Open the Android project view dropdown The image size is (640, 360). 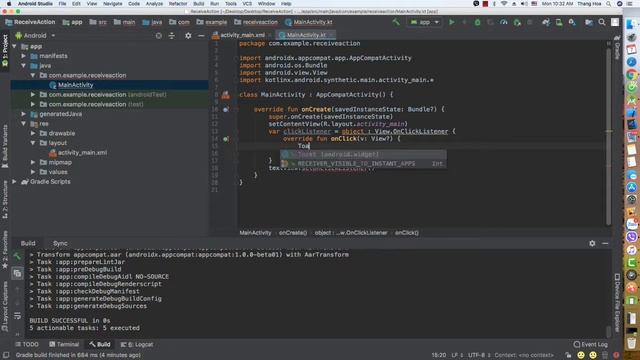(35, 36)
